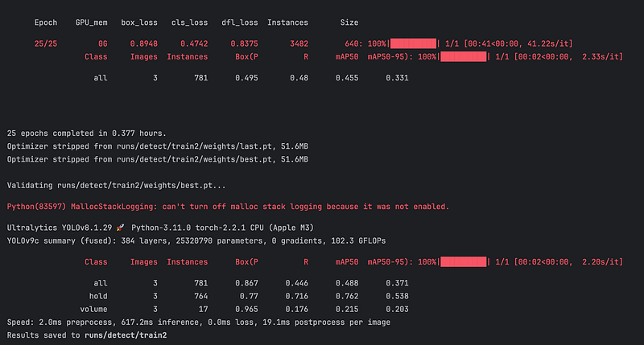
Task: Click the hold Box(P value '0.77'
Action: coord(249,296)
